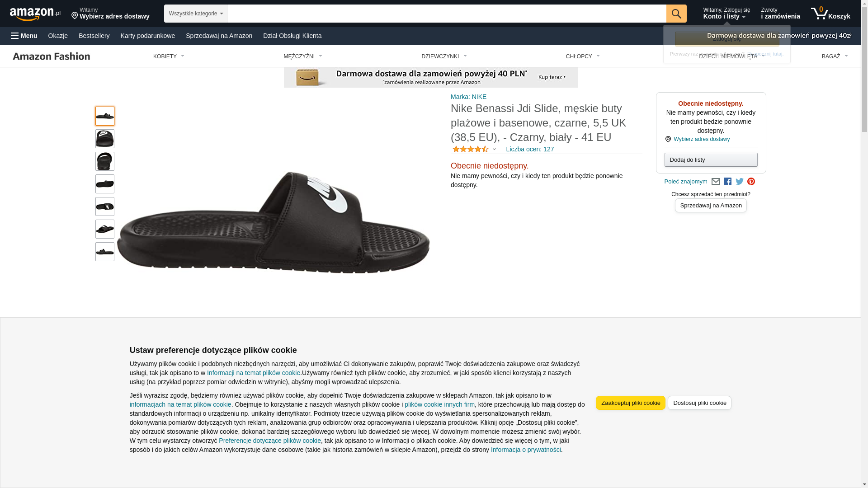Expand the KOBIETY fashion category menu
The height and width of the screenshot is (488, 868).
pos(169,56)
